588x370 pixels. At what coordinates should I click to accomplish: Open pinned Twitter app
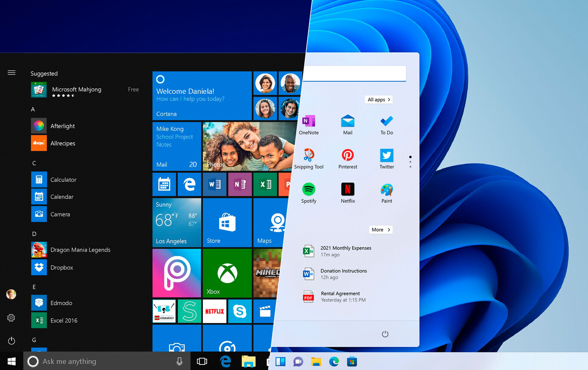pos(387,159)
